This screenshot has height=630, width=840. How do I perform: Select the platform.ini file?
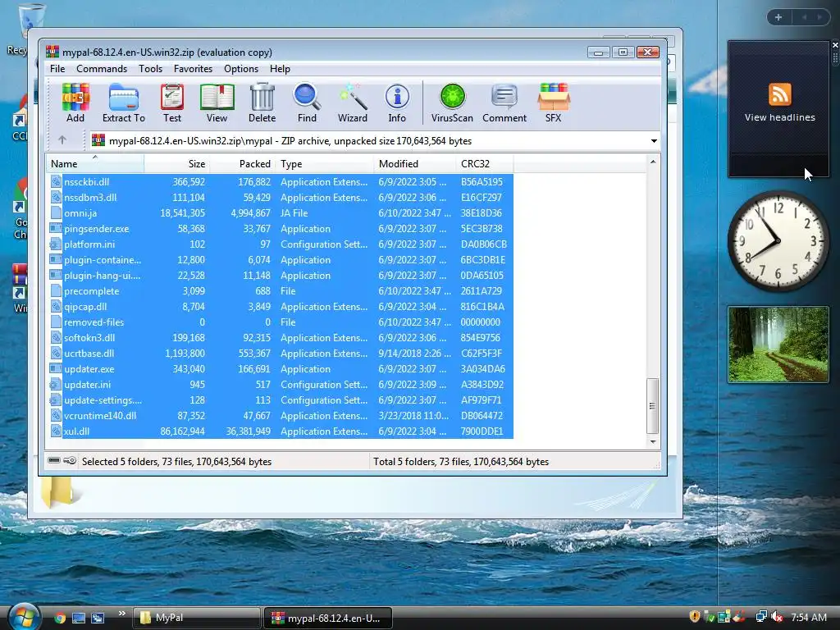pyautogui.click(x=281, y=244)
